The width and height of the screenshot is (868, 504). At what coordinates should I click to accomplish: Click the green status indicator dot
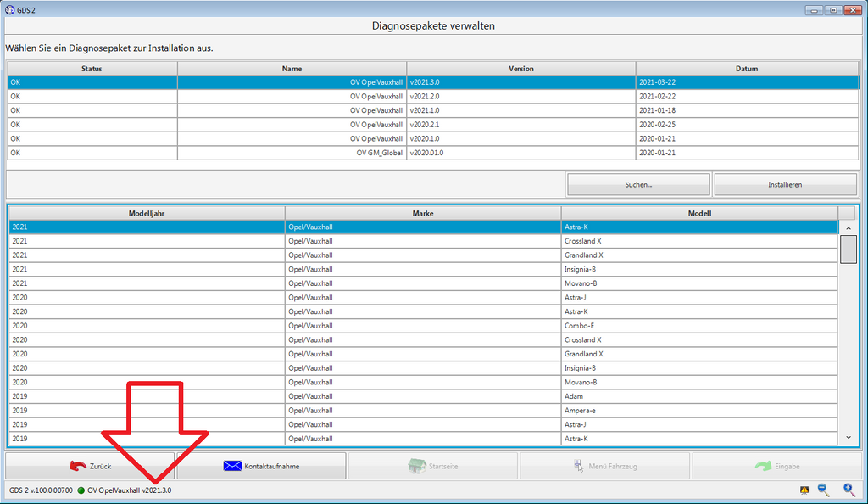click(81, 490)
